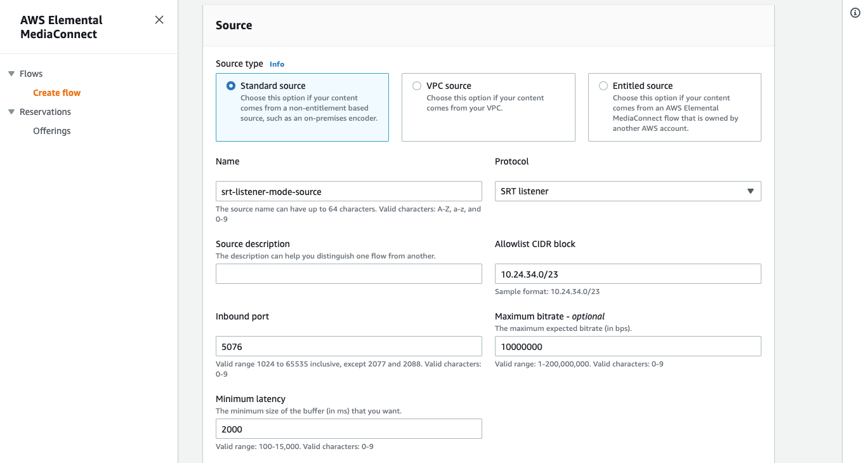Collapse the Reservations navigation section

point(11,112)
